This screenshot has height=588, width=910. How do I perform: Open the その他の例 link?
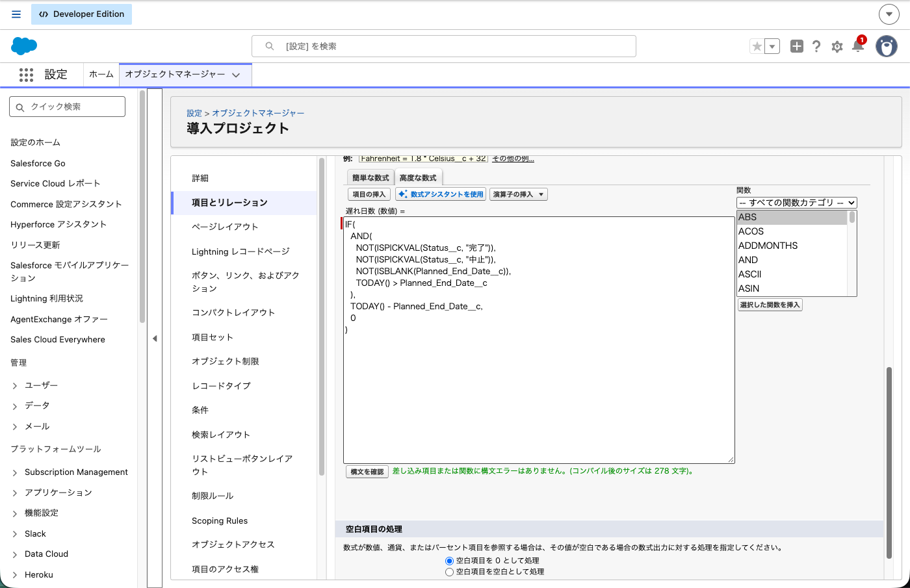pyautogui.click(x=513, y=159)
